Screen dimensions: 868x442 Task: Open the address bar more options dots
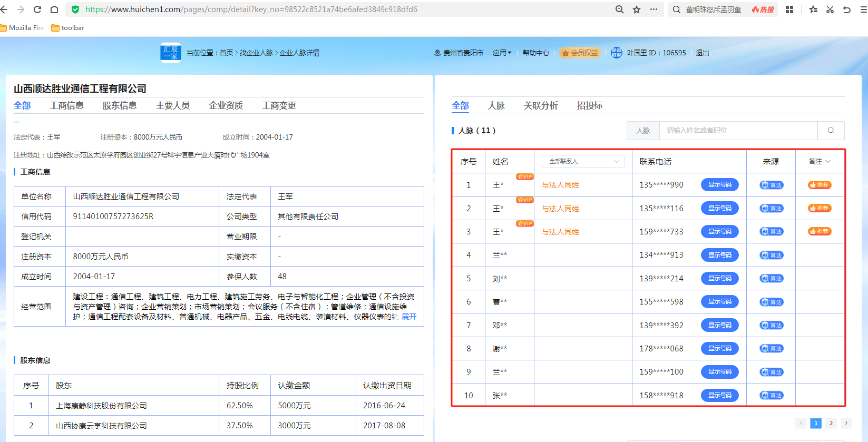654,9
